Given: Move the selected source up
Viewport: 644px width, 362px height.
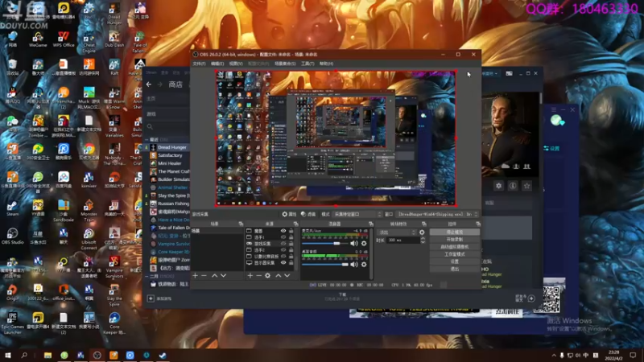Looking at the screenshot, I should [x=278, y=275].
